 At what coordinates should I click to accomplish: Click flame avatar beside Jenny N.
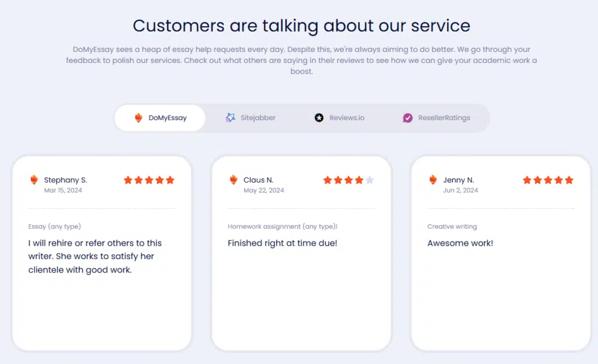[x=433, y=179]
